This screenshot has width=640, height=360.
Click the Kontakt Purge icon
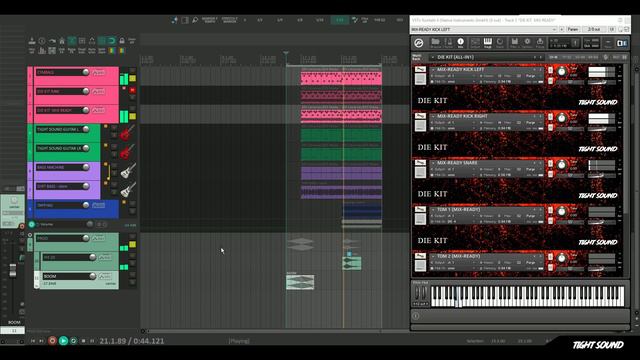(540, 43)
